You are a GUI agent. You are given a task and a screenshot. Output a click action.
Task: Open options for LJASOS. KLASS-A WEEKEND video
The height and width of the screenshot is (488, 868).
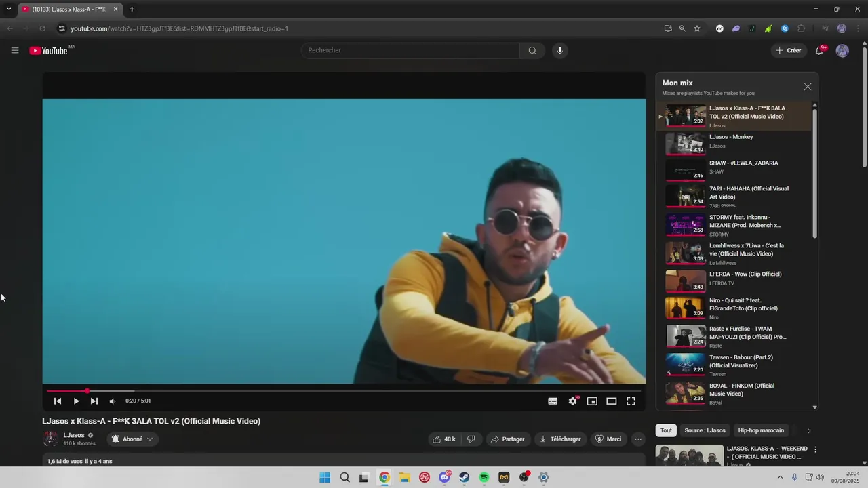click(815, 449)
